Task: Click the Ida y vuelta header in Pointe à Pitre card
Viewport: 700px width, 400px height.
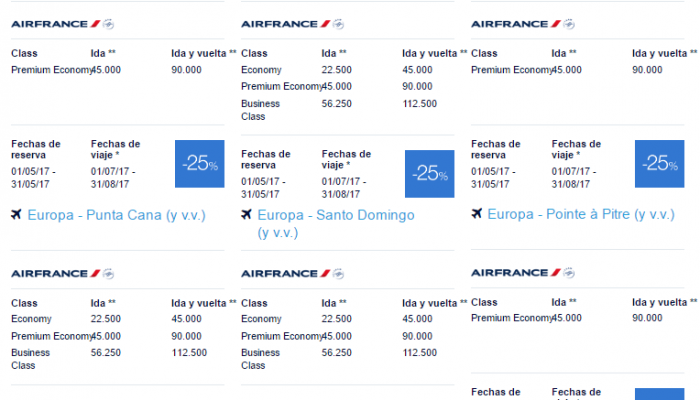Action: pos(664,54)
